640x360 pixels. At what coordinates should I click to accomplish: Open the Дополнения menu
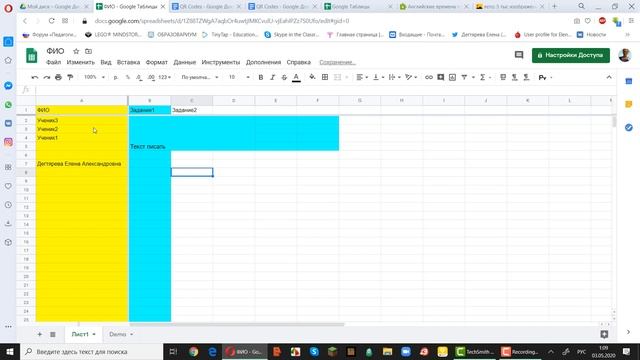point(263,62)
